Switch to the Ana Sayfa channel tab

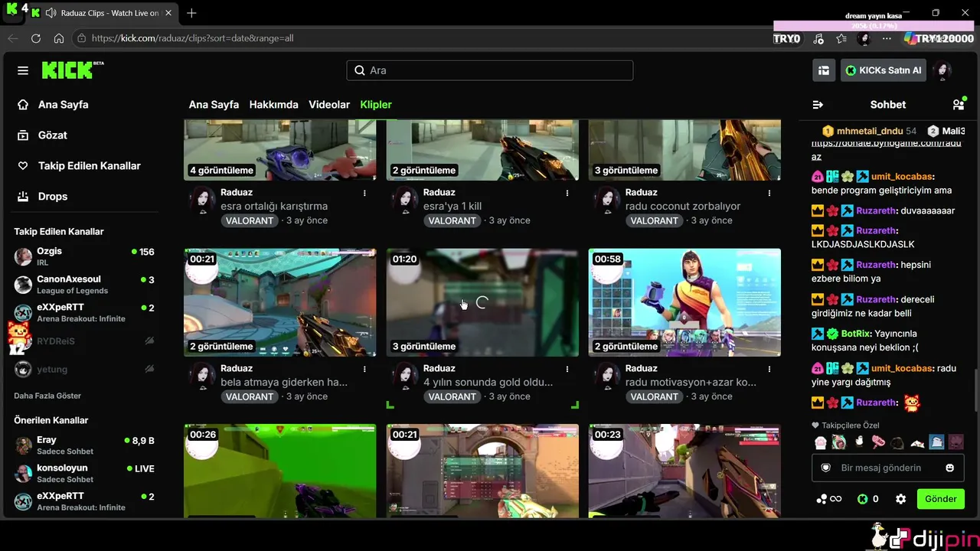(214, 105)
